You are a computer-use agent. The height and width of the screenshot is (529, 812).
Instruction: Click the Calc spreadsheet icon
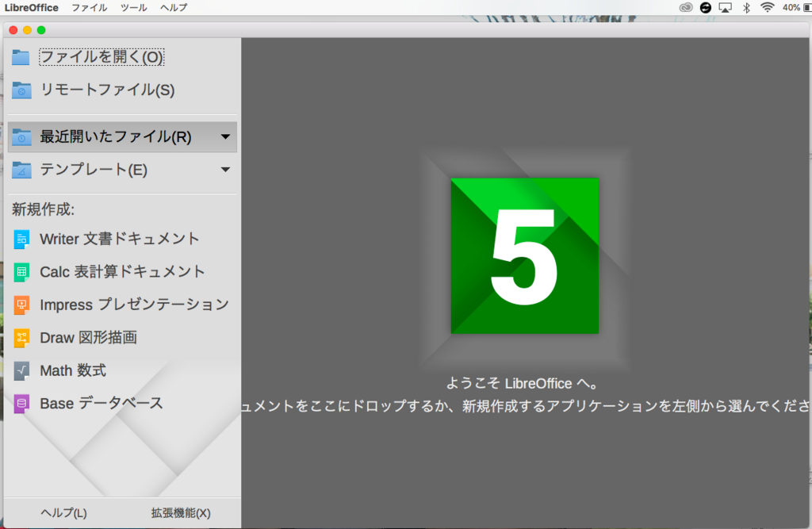(21, 272)
